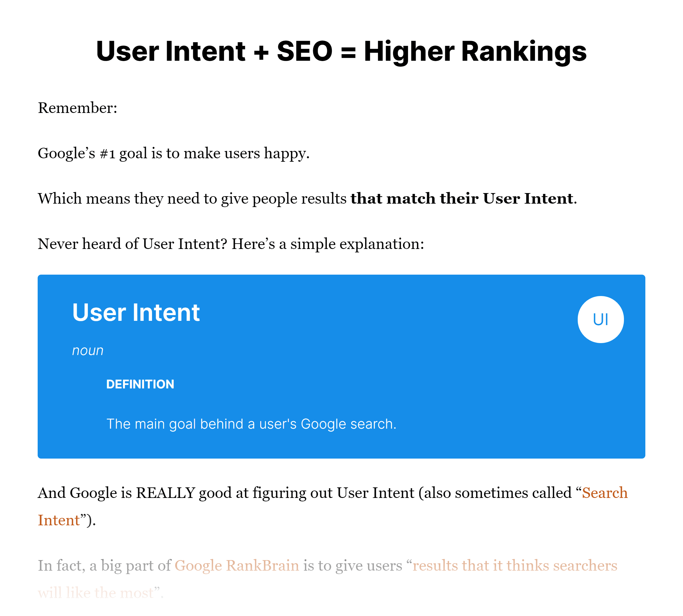Click the "will like the most" link text
The image size is (683, 616).
click(x=96, y=593)
